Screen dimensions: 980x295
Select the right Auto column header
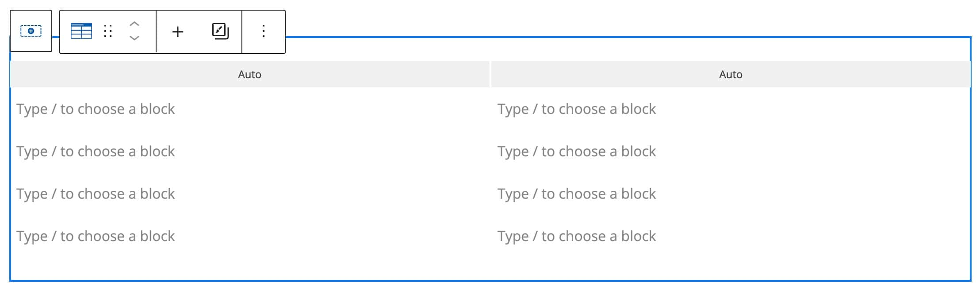pos(731,74)
